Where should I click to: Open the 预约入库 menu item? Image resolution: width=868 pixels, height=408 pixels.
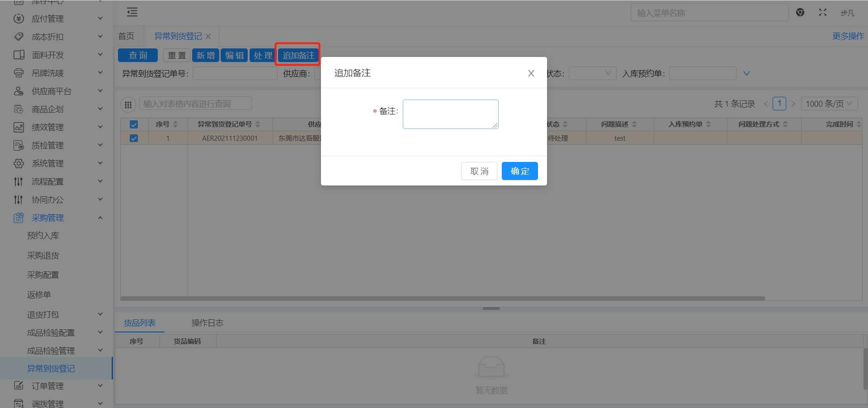[x=43, y=236]
